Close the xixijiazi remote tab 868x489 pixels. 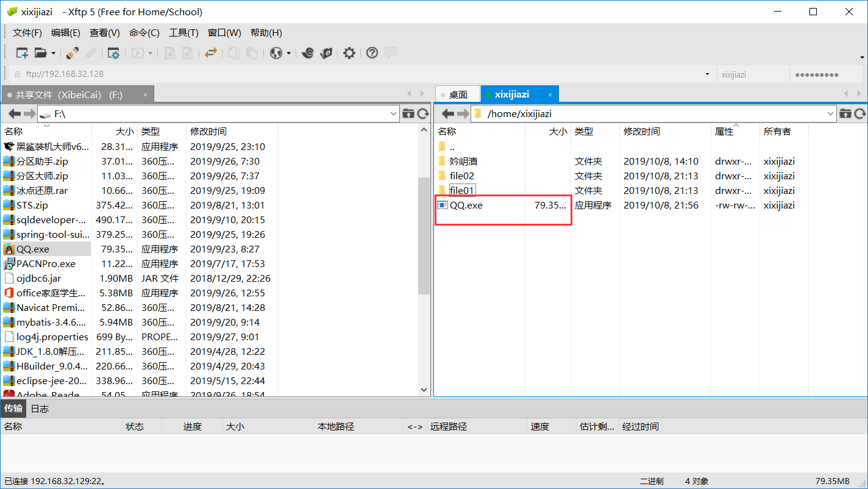550,95
